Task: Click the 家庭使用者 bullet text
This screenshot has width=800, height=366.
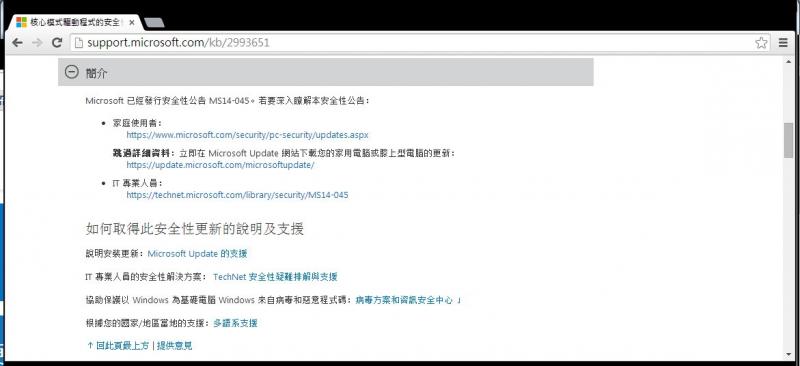Action: 138,123
